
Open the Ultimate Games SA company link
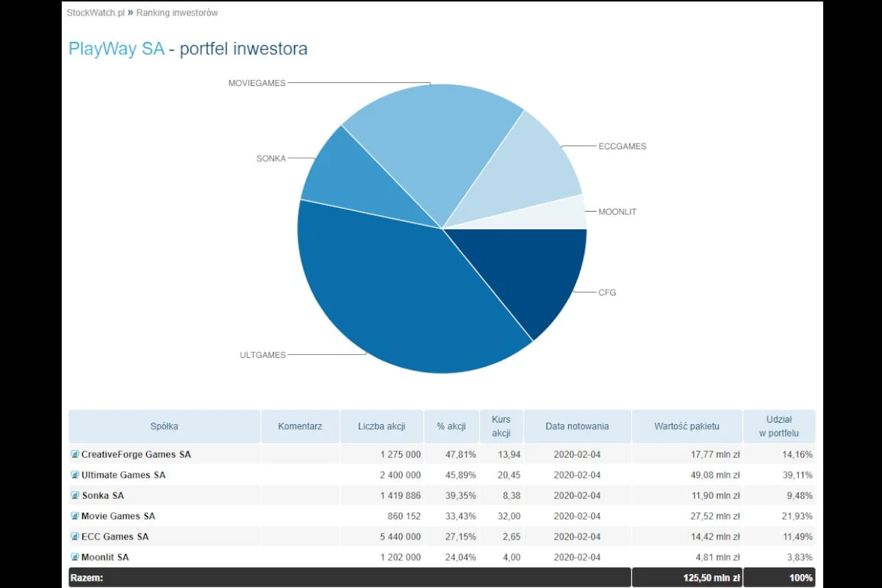(x=123, y=475)
